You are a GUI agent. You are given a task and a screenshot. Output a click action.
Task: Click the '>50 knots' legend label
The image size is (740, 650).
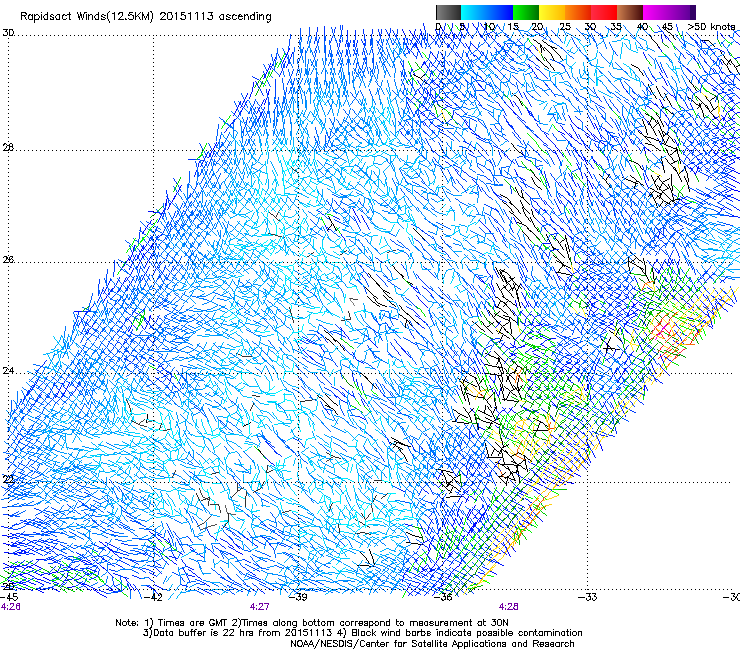711,27
